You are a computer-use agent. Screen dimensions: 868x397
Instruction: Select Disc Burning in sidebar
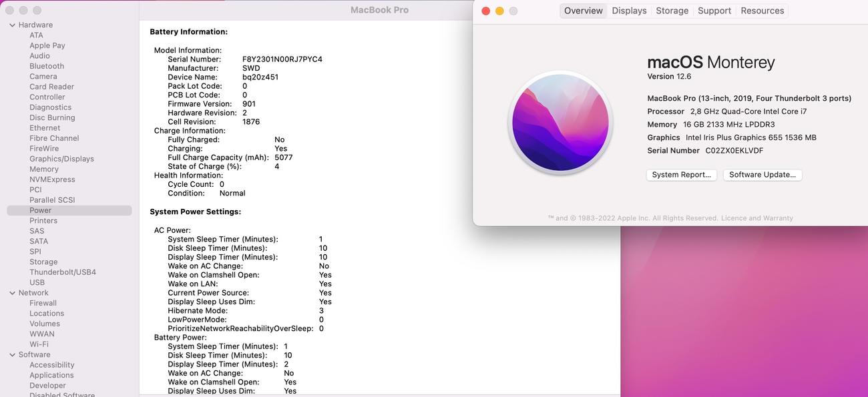52,117
